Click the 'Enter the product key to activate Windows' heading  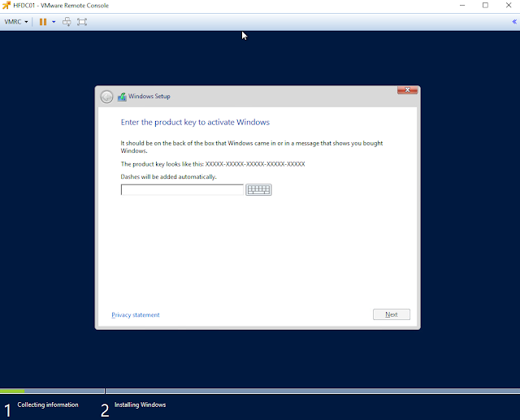point(195,123)
